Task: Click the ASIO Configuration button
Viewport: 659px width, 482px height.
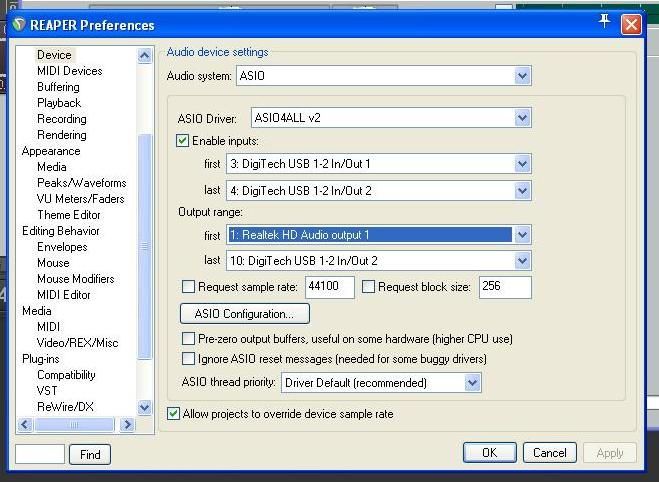Action: tap(245, 313)
